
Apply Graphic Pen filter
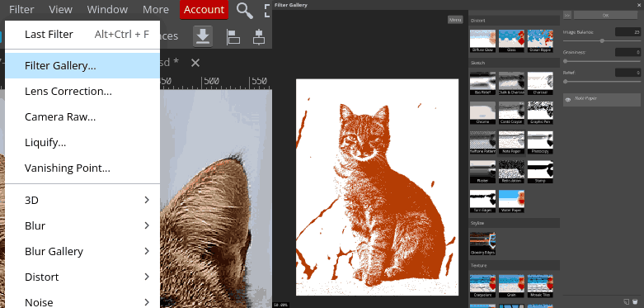tap(540, 113)
